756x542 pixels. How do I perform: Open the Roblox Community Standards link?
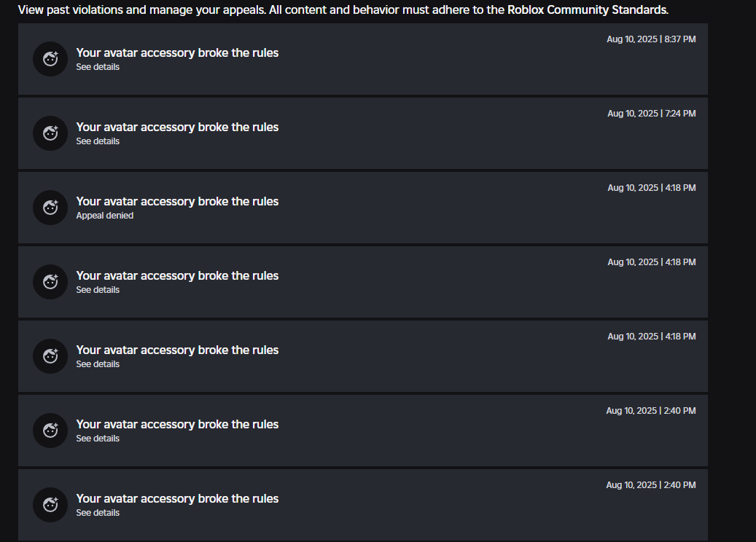[587, 10]
